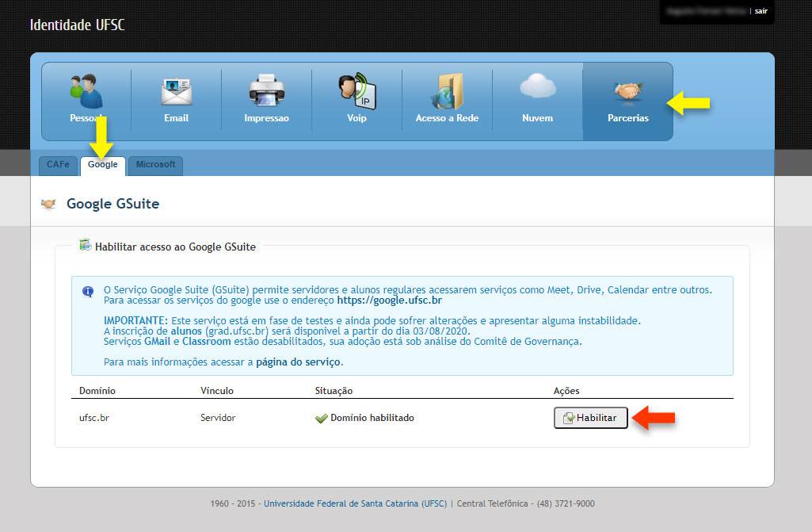Click the handshake icon beside Google GSuite heading
The height and width of the screenshot is (532, 812).
point(48,204)
